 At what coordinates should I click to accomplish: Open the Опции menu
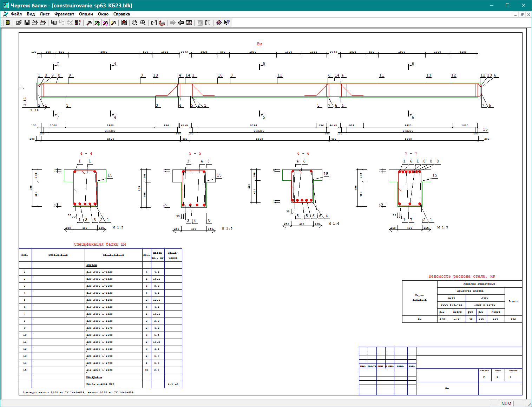[x=86, y=14]
